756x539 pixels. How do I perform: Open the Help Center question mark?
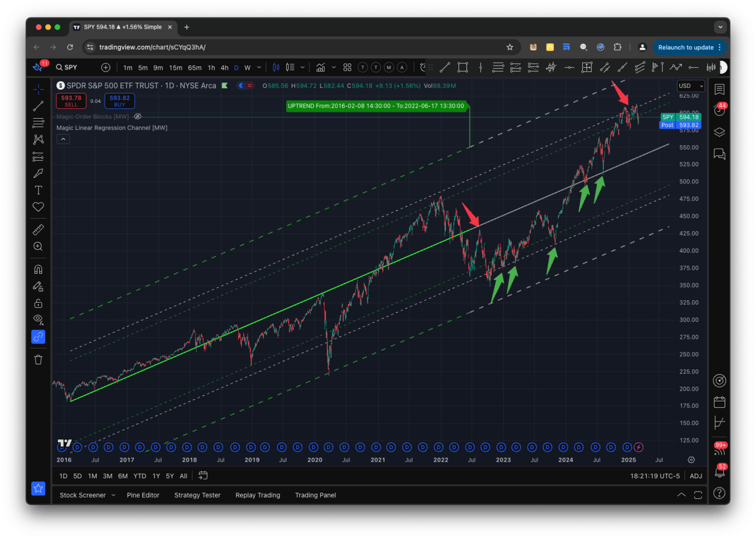click(x=720, y=493)
